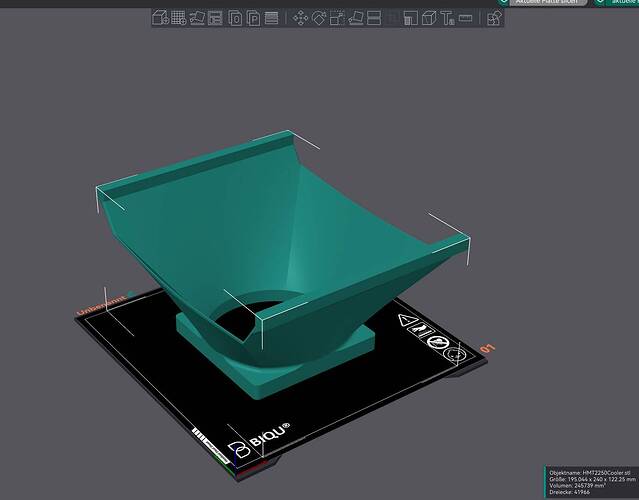The height and width of the screenshot is (500, 639).
Task: Click the Unbenannt plate name label
Action: [x=101, y=305]
